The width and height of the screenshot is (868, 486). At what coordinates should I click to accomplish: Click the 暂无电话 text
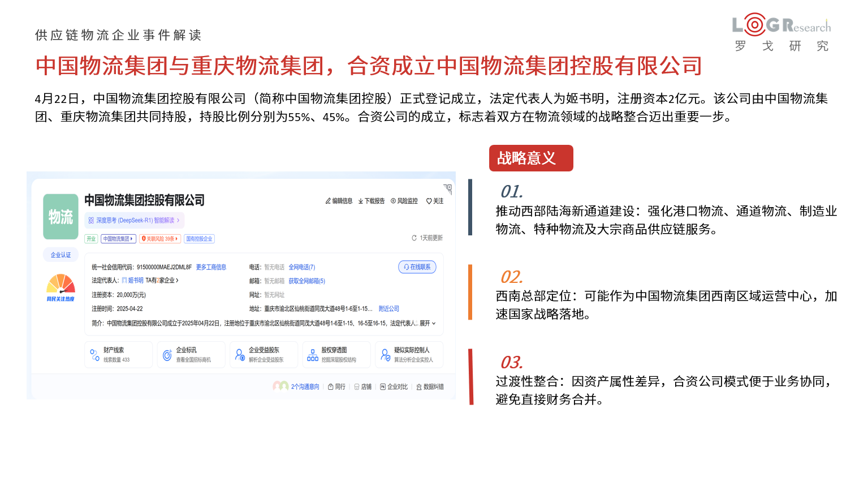point(274,267)
